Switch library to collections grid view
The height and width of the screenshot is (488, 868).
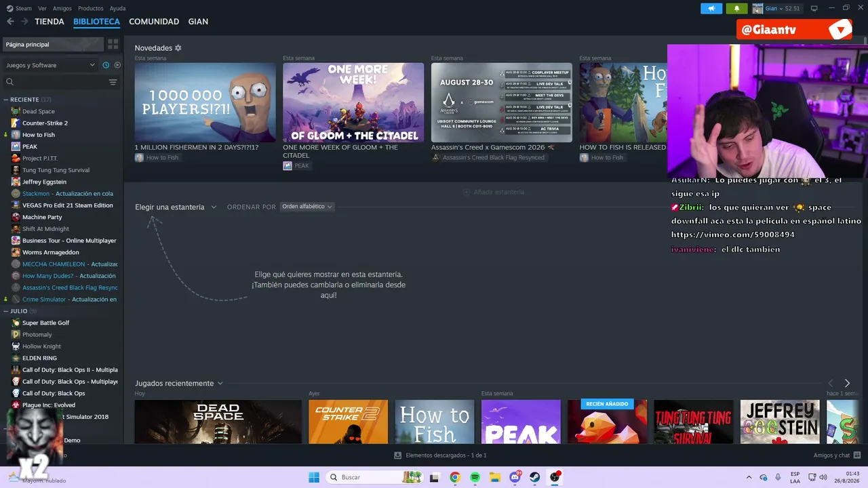pos(113,44)
